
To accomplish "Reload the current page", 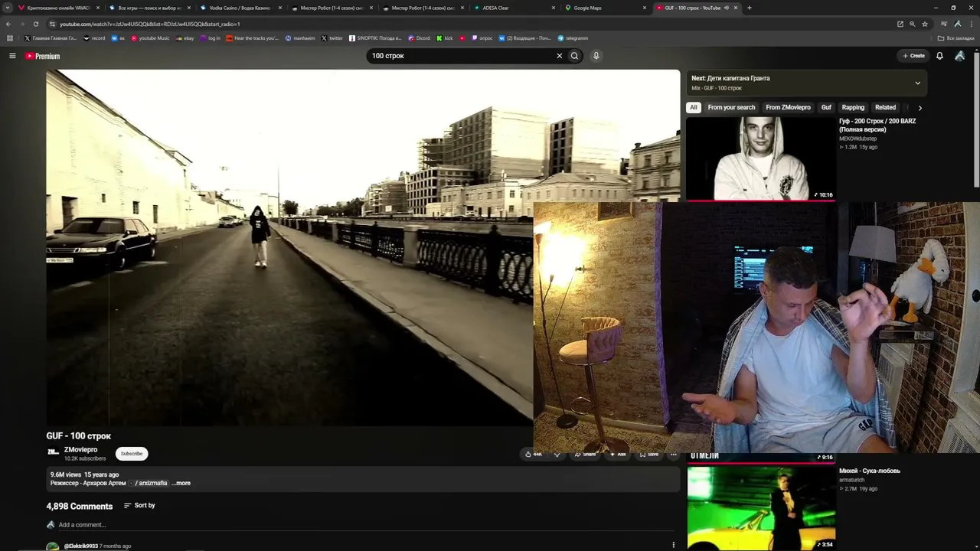I will coord(35,24).
